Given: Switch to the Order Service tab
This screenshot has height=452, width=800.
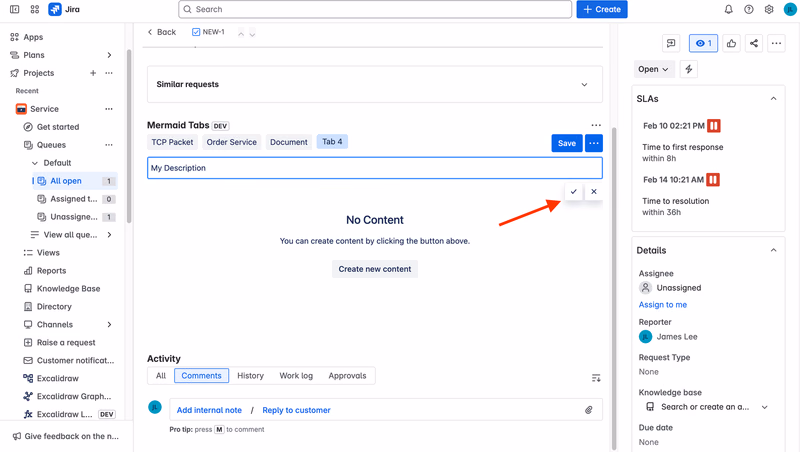Looking at the screenshot, I should [x=232, y=142].
